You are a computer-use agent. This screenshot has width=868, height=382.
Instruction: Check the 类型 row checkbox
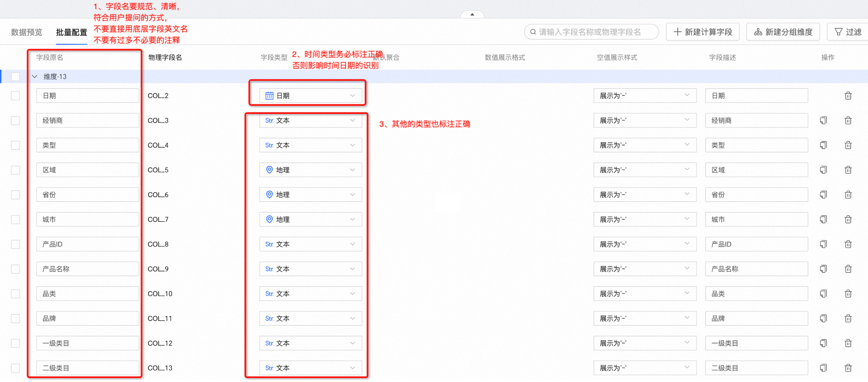point(15,145)
